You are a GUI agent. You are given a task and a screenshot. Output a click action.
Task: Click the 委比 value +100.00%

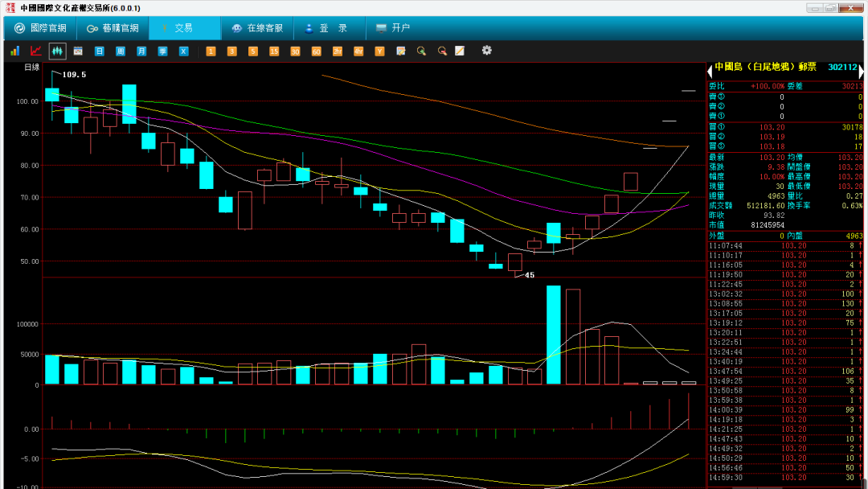pyautogui.click(x=768, y=86)
